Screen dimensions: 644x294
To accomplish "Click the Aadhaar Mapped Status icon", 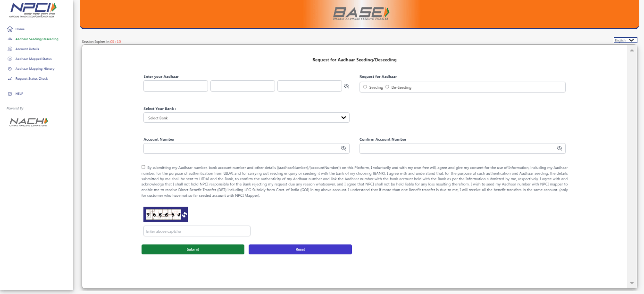I will click(10, 59).
